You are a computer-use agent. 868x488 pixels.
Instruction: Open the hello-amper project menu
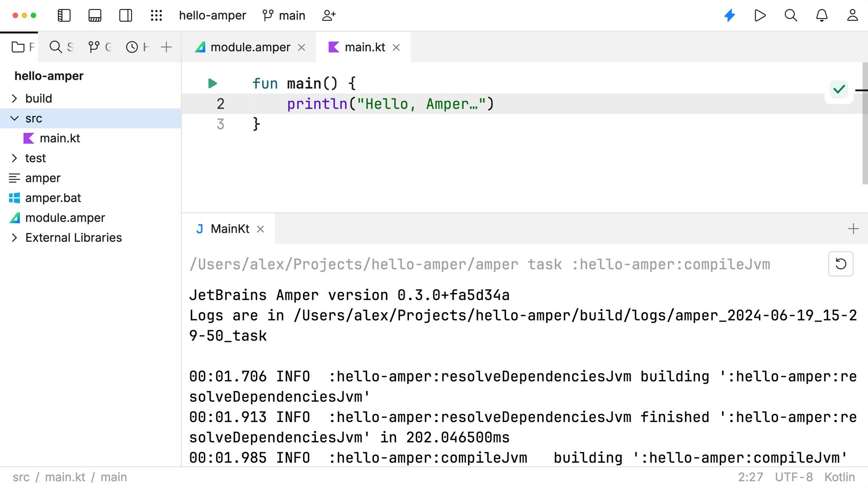212,15
